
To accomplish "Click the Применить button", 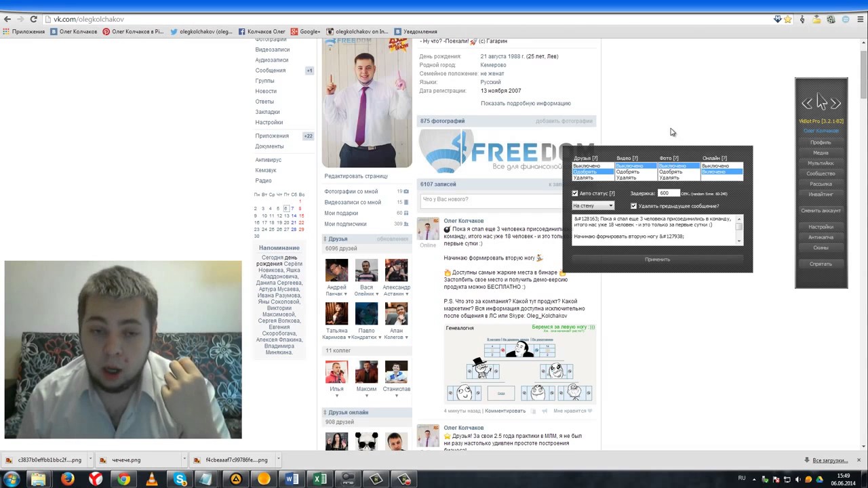I will click(657, 260).
